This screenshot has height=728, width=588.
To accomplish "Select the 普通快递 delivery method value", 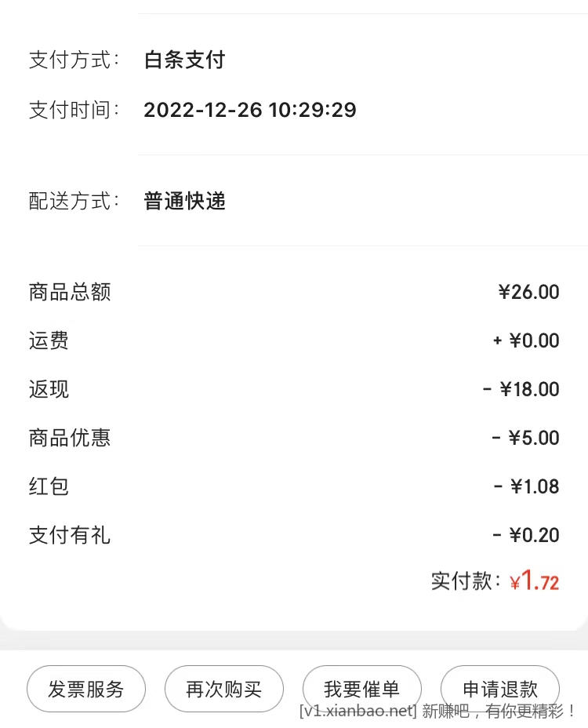I will coord(184,201).
